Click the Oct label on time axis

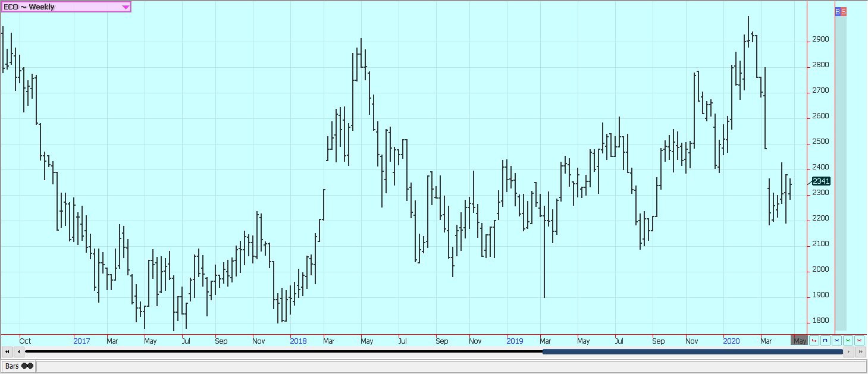[25, 341]
